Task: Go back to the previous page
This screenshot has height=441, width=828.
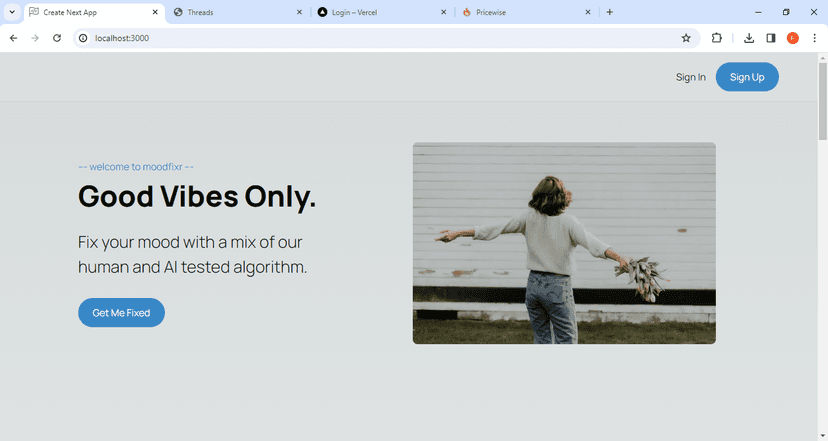Action: [13, 38]
